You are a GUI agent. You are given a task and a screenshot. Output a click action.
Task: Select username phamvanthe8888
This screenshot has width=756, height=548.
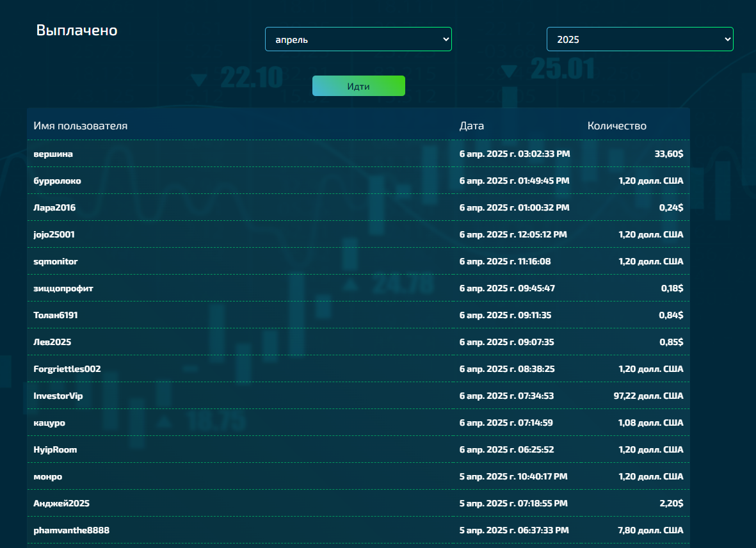coord(71,531)
